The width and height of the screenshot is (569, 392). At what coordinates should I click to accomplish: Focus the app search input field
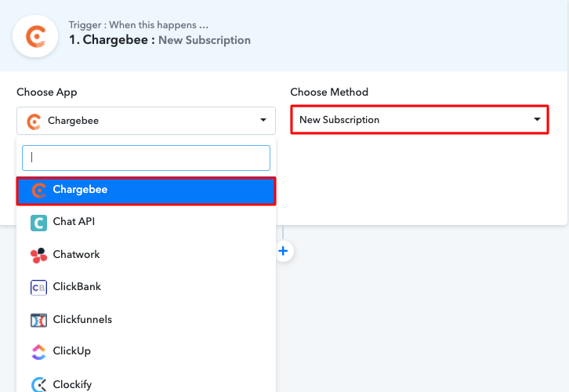click(146, 158)
